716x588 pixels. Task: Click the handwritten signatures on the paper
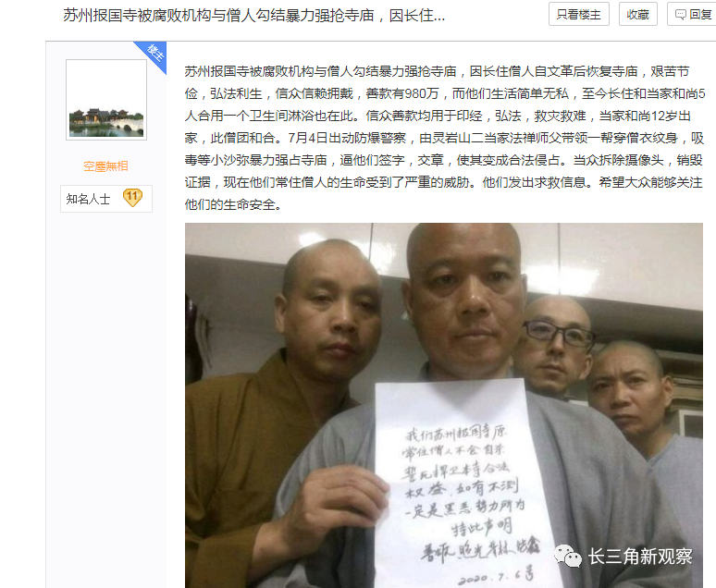pyautogui.click(x=479, y=550)
